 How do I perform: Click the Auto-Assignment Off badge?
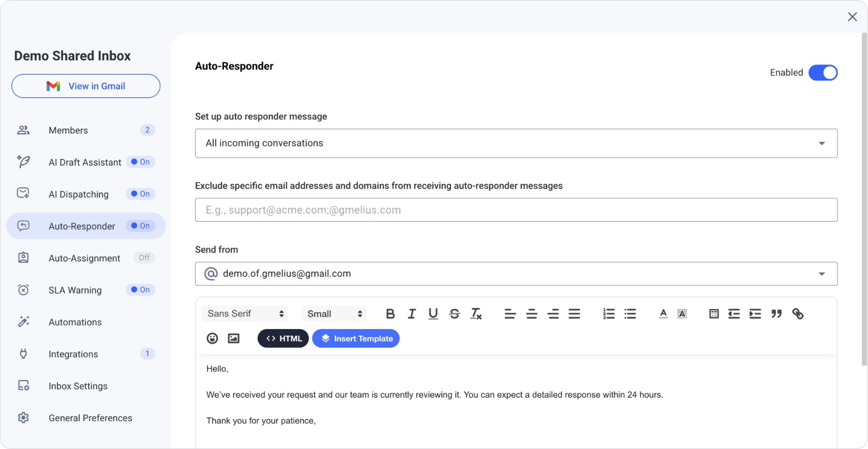pos(144,258)
